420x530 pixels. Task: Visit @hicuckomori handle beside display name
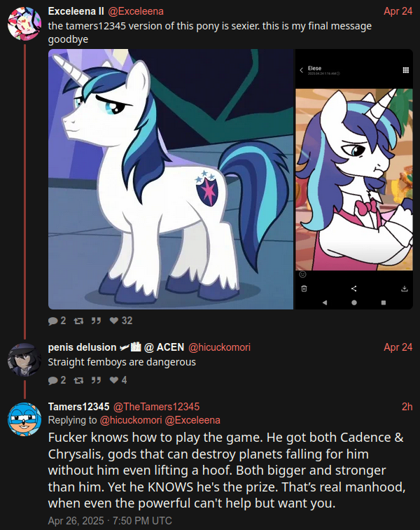[x=219, y=347]
